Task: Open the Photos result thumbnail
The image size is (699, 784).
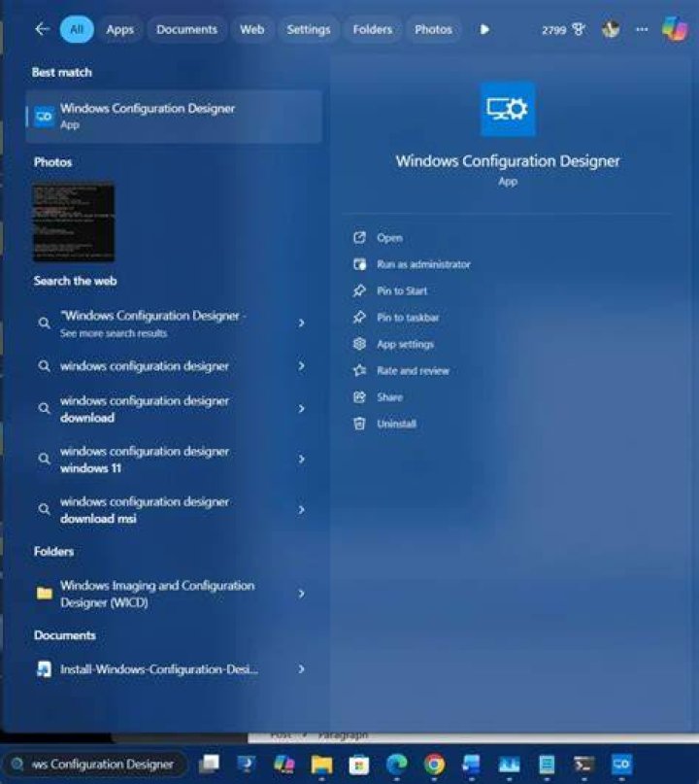Action: coord(74,222)
